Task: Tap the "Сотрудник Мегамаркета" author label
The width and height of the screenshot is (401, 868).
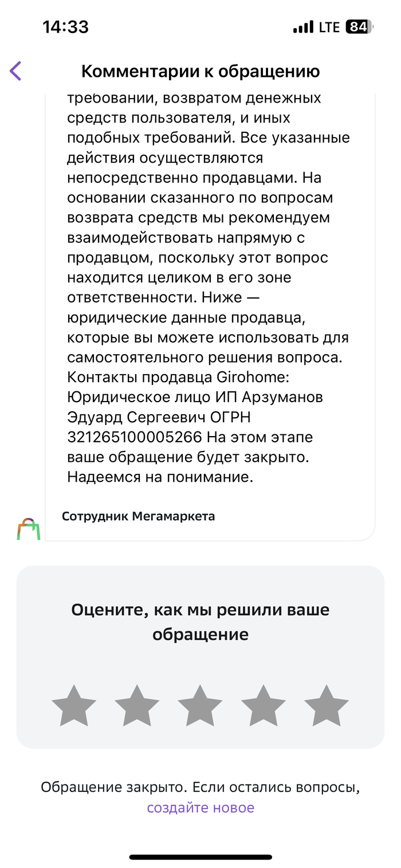Action: (138, 516)
